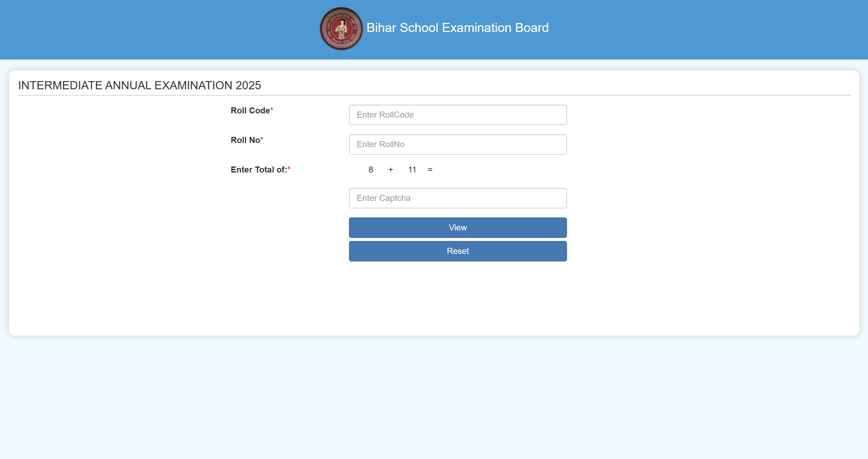The width and height of the screenshot is (868, 459).
Task: Click the Bihar School Examination Board title
Action: coord(457,28)
